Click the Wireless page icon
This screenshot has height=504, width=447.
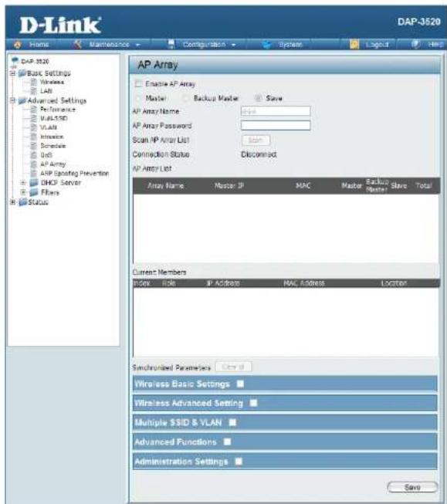[34, 82]
